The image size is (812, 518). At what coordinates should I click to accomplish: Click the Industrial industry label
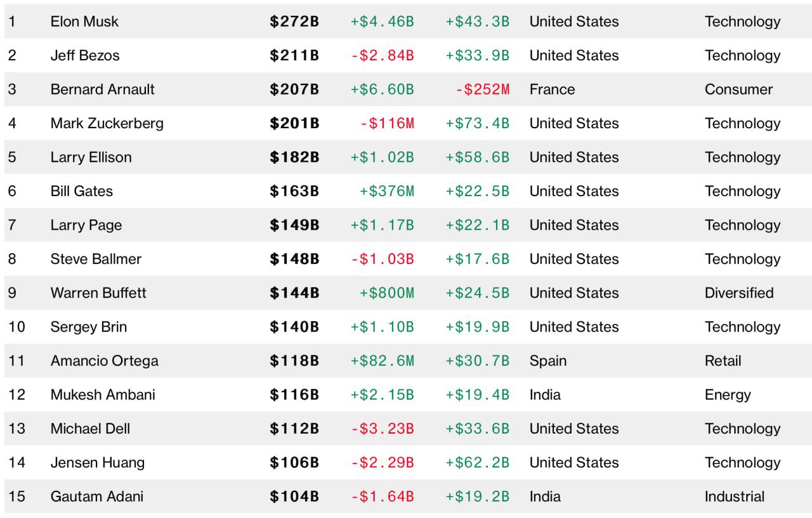tap(735, 497)
